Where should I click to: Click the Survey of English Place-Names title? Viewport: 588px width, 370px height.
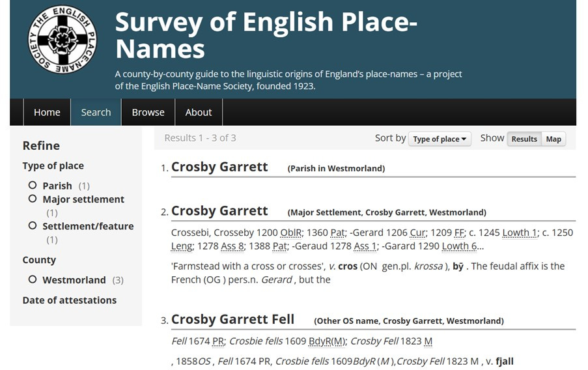click(x=266, y=35)
